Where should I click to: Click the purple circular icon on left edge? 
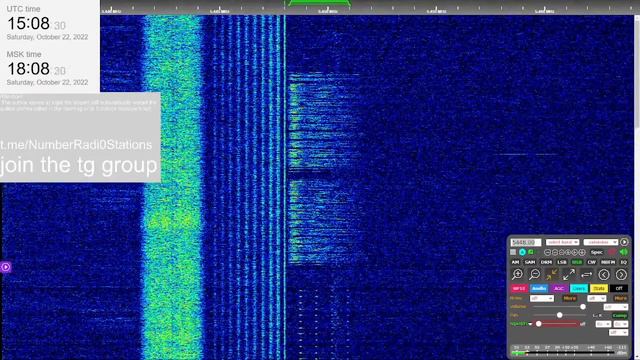tap(6, 267)
